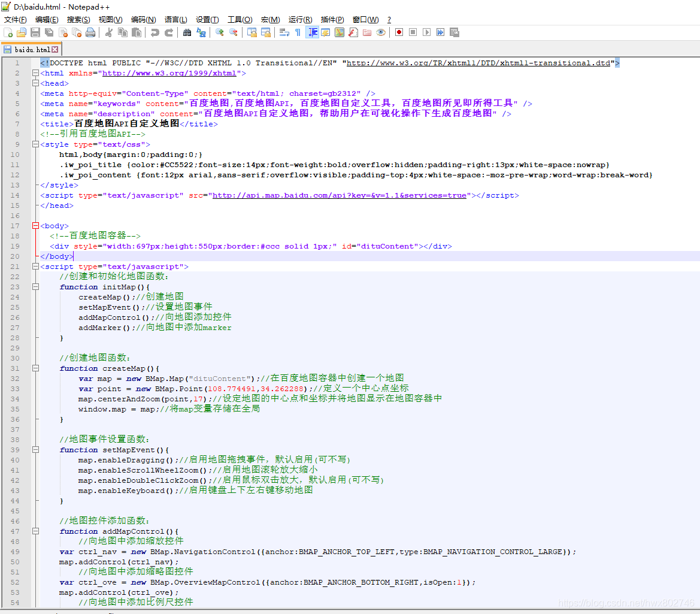Collapse the initMap function fold

[35, 287]
